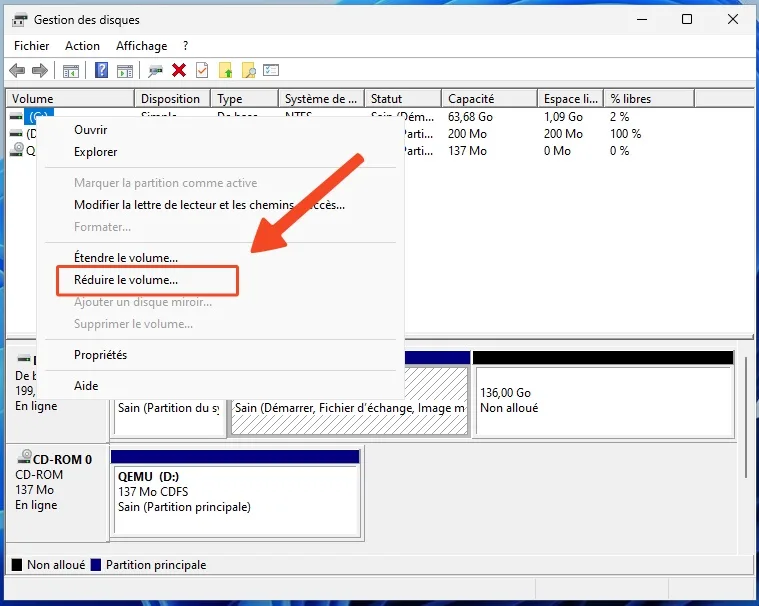
Task: Click the CD-ROM 0 disc icon
Action: pyautogui.click(x=24, y=456)
